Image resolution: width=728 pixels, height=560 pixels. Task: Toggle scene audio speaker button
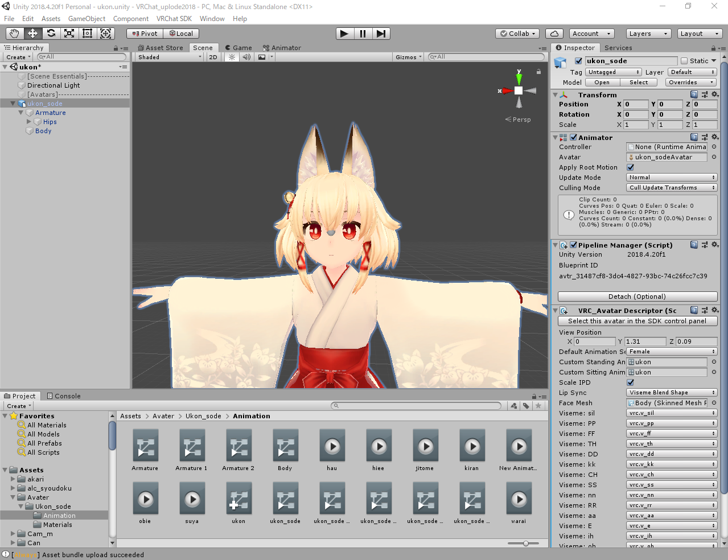(x=246, y=57)
